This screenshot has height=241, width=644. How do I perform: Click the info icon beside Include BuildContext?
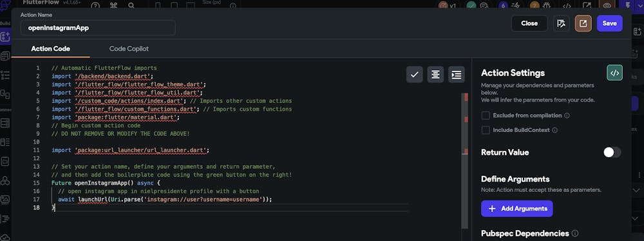coord(554,130)
